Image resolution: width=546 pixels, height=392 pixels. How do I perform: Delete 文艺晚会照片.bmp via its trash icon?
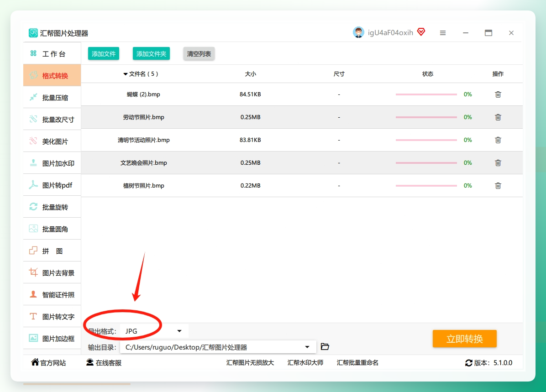pyautogui.click(x=498, y=163)
